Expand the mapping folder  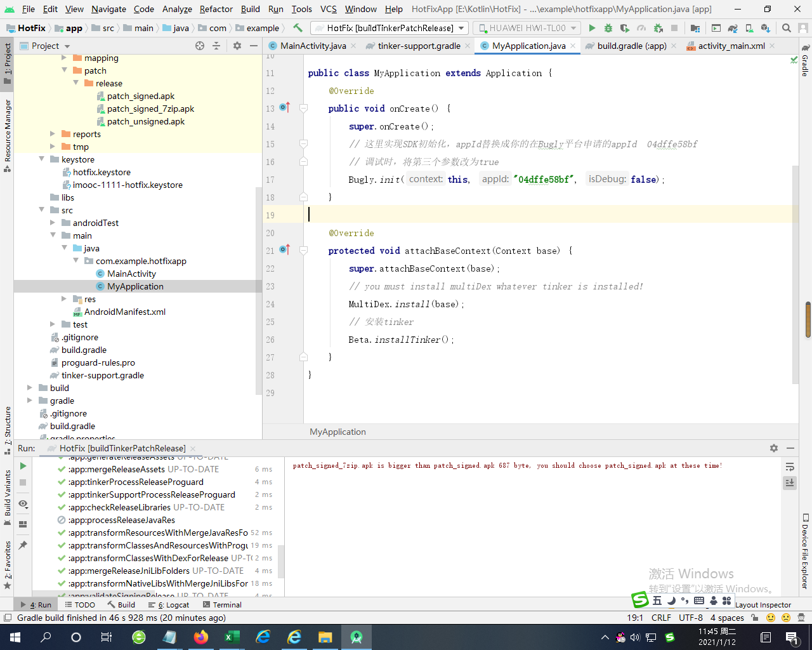coord(64,58)
